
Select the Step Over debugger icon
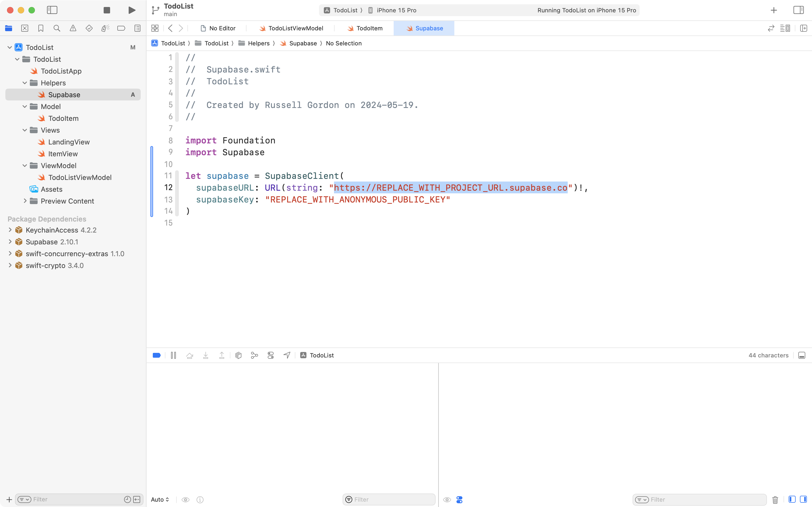(x=189, y=355)
